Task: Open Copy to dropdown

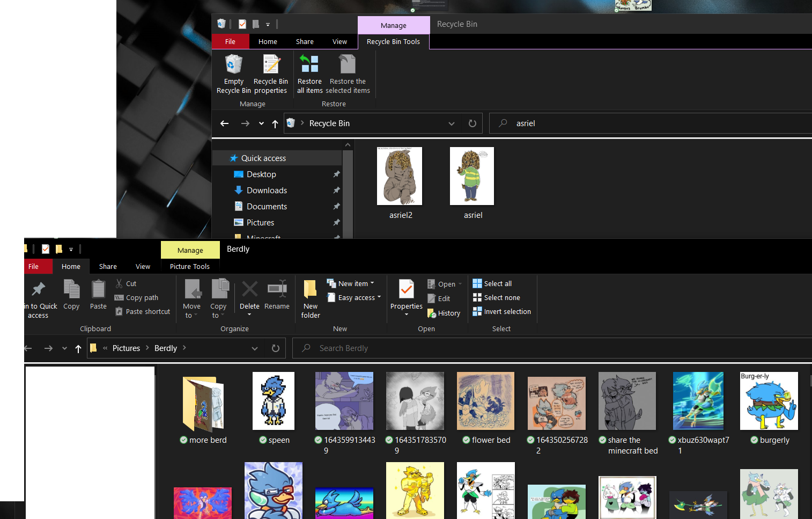Action: coord(218,299)
